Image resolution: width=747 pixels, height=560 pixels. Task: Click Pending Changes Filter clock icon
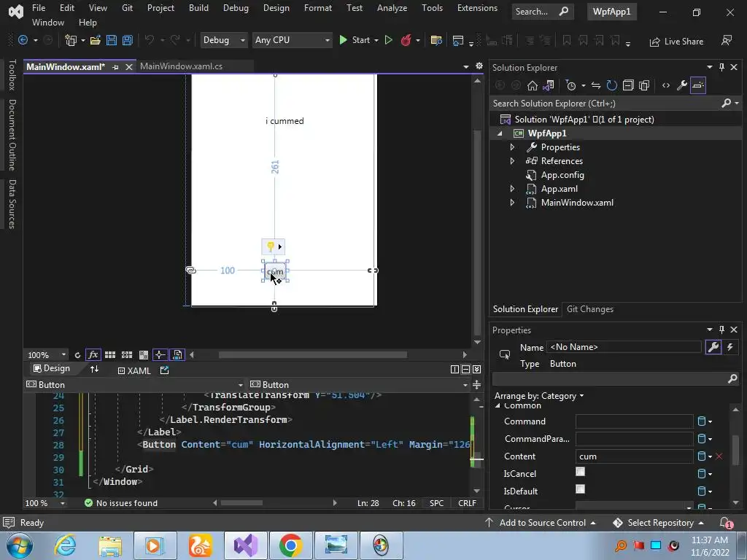tap(570, 86)
